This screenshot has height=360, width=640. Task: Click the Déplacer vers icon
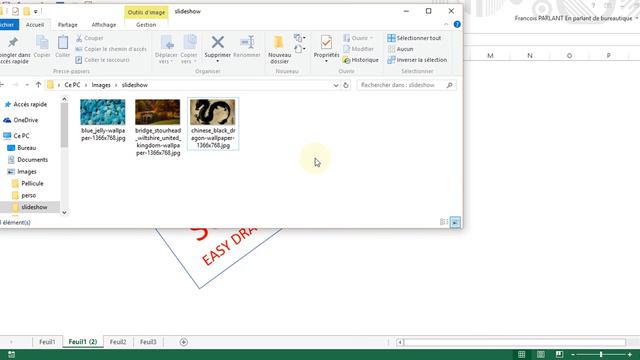(167, 42)
